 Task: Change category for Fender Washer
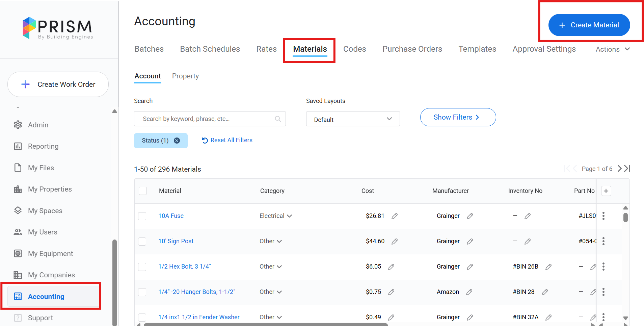tap(270, 317)
